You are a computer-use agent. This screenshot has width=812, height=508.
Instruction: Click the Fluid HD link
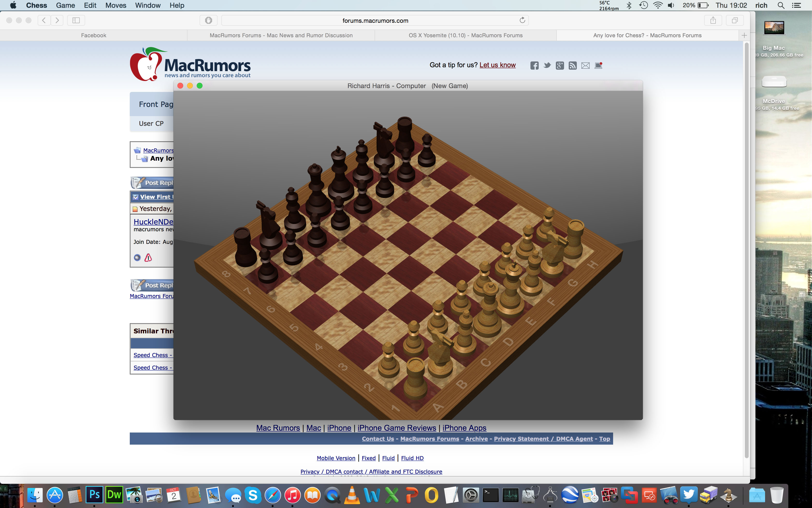tap(412, 458)
